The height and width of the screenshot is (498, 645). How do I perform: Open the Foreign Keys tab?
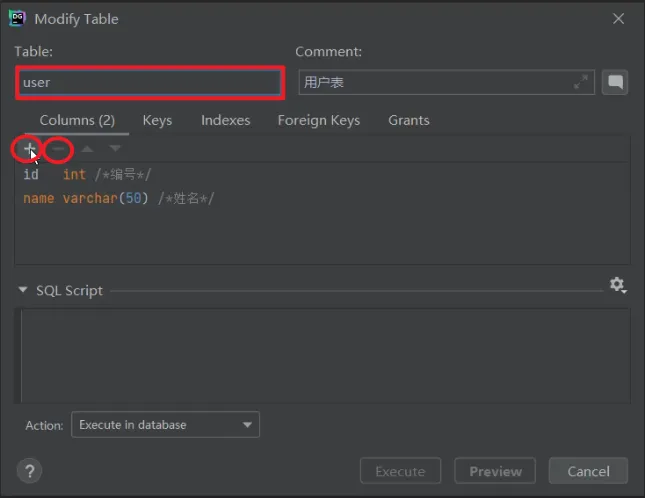(318, 120)
